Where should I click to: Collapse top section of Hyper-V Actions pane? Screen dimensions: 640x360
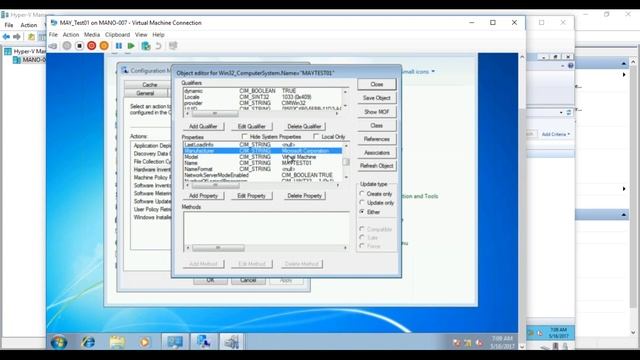click(623, 64)
